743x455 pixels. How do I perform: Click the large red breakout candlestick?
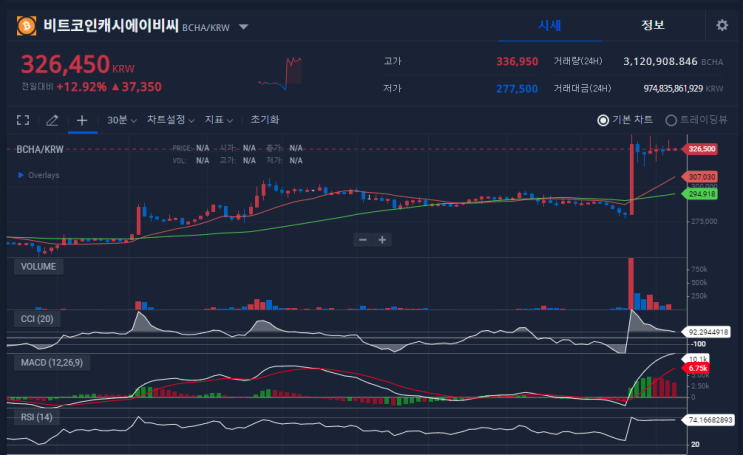(632, 179)
